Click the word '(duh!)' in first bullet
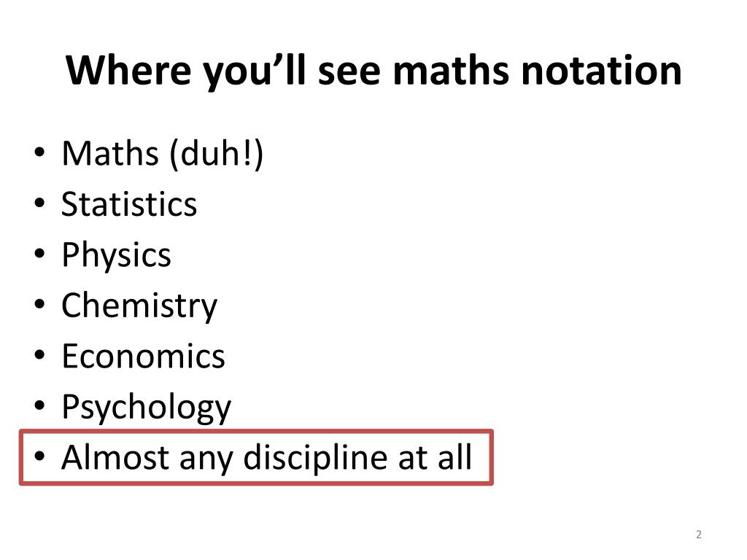This screenshot has height=560, width=747. pos(216,154)
